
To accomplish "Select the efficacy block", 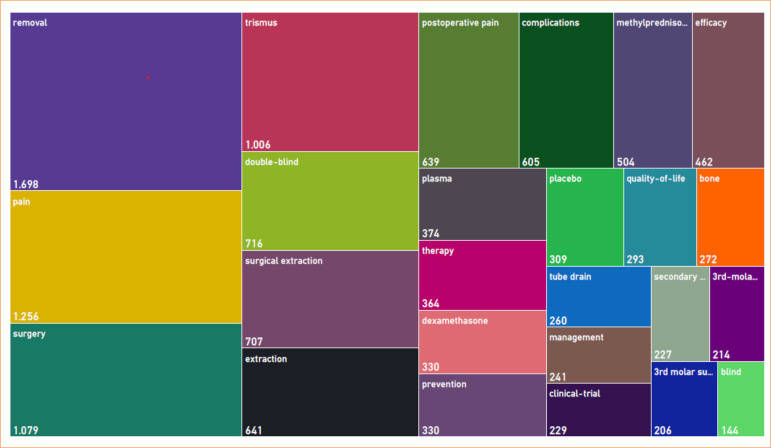I will point(728,90).
